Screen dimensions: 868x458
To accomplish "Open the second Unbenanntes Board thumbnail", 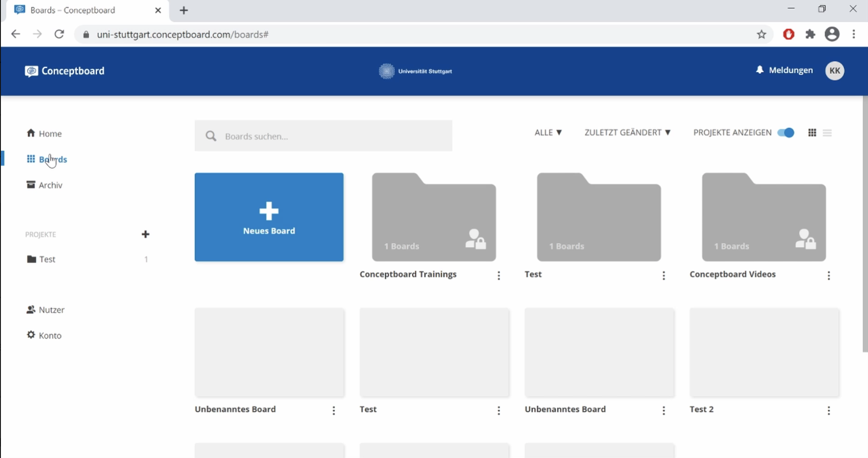I will [x=599, y=352].
